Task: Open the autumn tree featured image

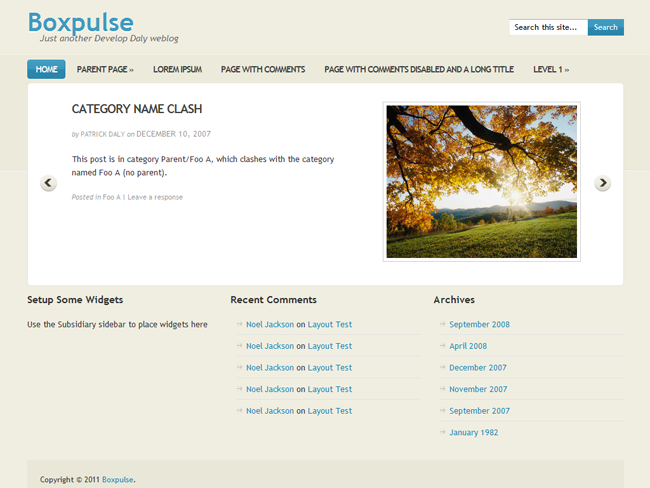Action: [x=482, y=182]
